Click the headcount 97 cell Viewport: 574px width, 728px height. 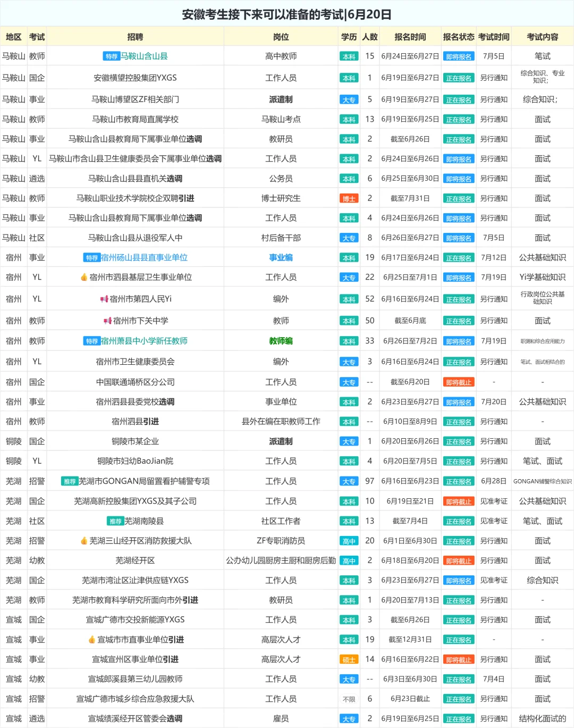pyautogui.click(x=369, y=481)
